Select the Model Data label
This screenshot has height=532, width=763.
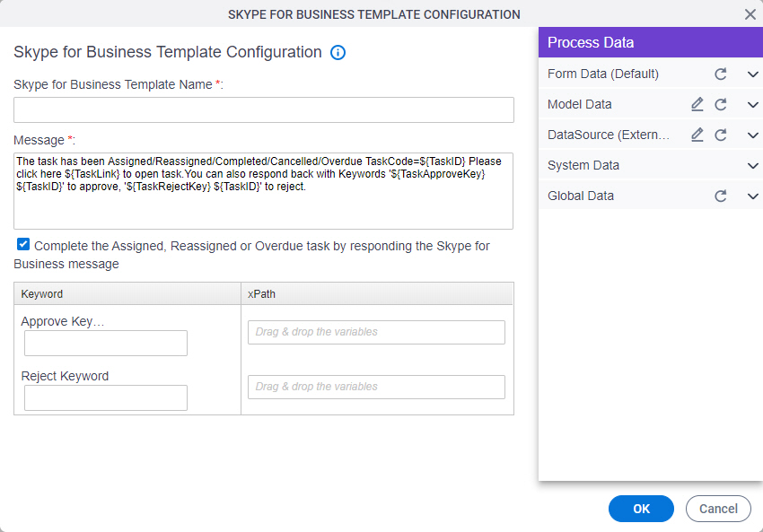tap(579, 104)
